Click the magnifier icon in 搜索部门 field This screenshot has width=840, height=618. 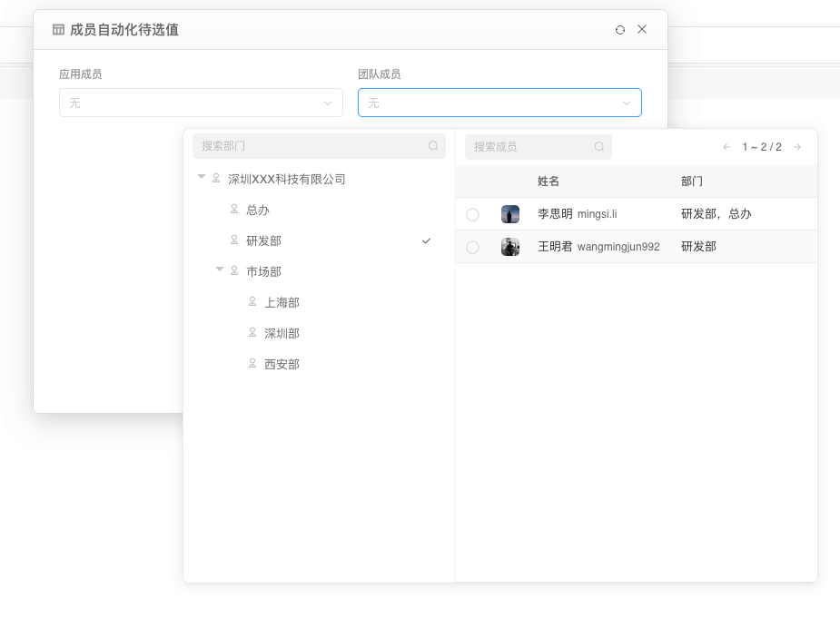click(x=433, y=146)
